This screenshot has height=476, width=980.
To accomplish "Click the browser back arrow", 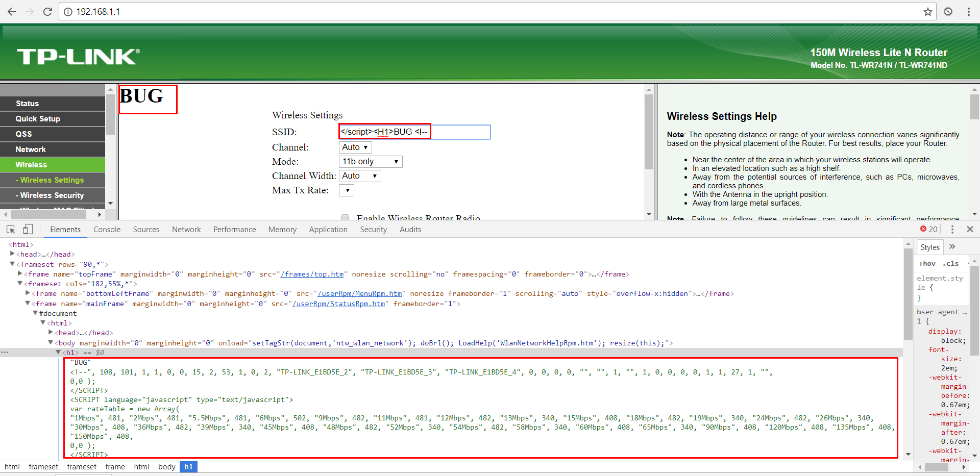I will 12,11.
